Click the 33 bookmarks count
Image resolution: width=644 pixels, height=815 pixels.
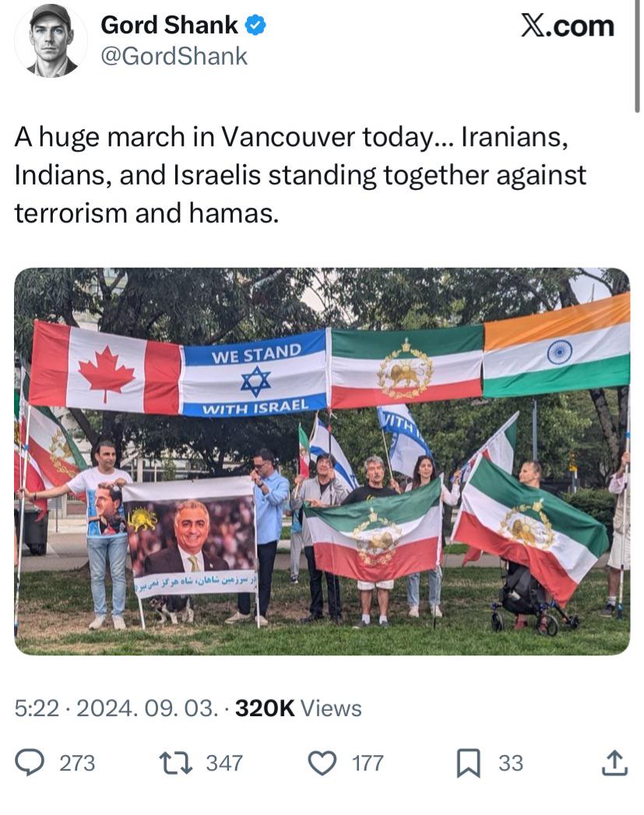(x=511, y=764)
